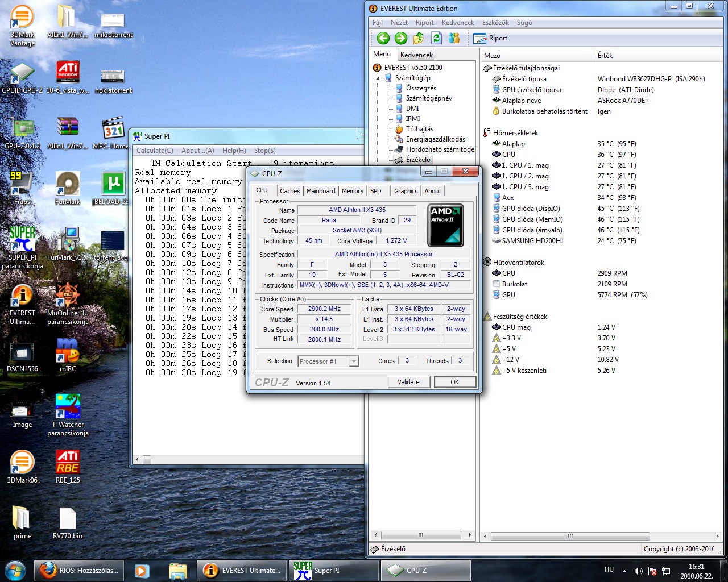Image resolution: width=728 pixels, height=582 pixels.
Task: Collapse Számítógép tree node
Action: click(377, 78)
